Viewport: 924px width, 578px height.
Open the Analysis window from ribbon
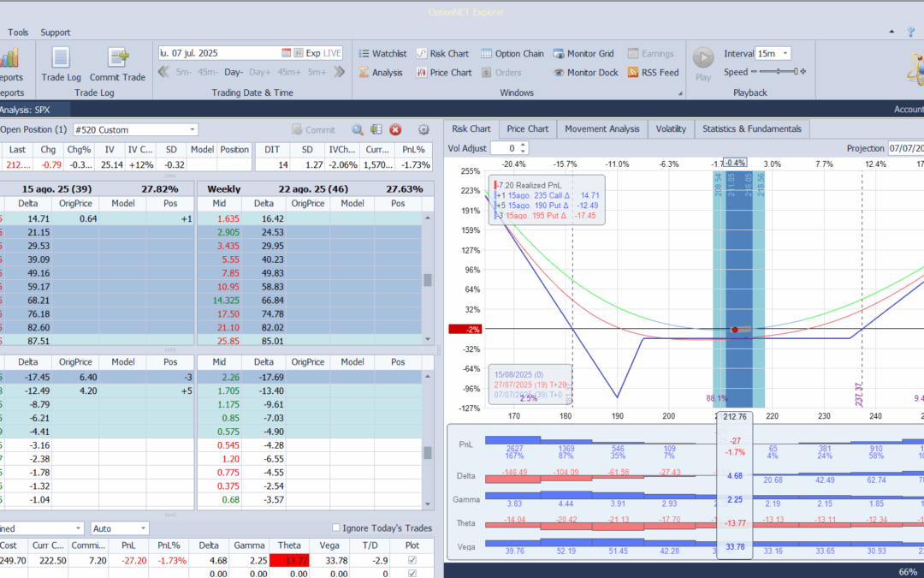pyautogui.click(x=381, y=73)
